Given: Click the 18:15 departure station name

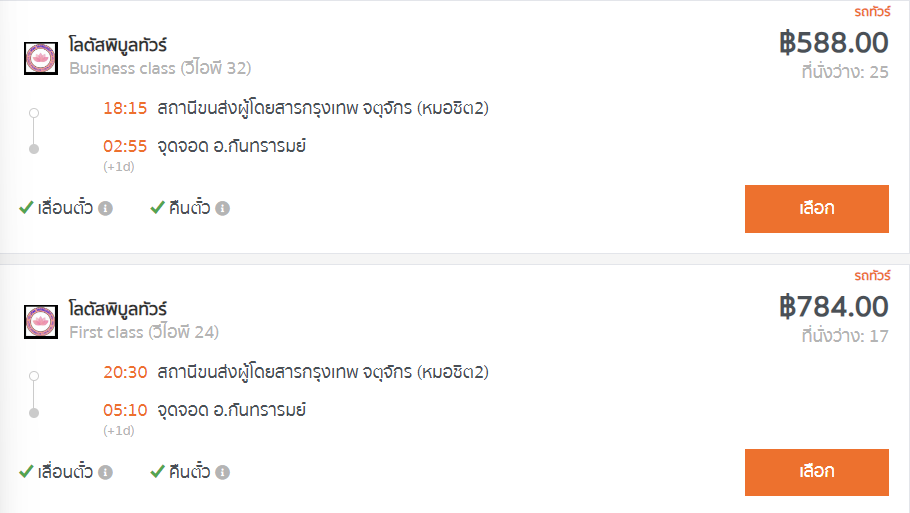Looking at the screenshot, I should pyautogui.click(x=323, y=108).
